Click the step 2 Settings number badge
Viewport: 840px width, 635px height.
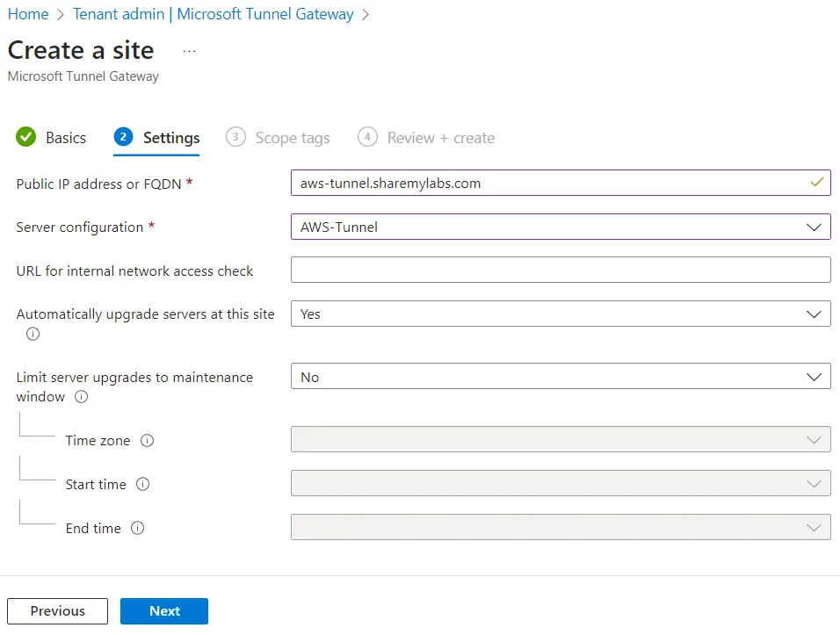123,137
